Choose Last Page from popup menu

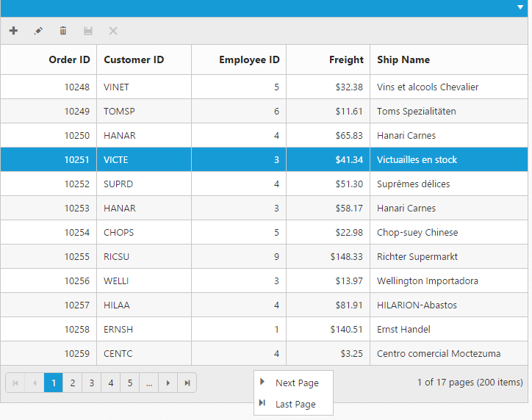click(x=295, y=404)
